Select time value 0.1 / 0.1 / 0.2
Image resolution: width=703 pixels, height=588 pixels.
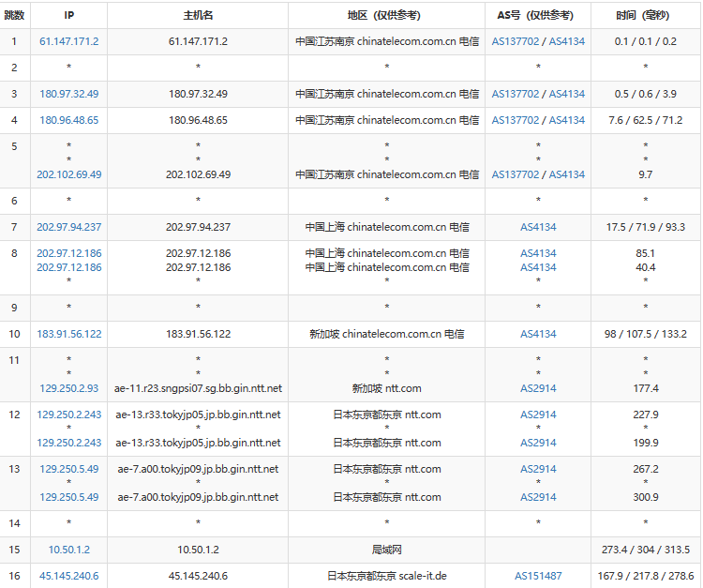pyautogui.click(x=646, y=41)
